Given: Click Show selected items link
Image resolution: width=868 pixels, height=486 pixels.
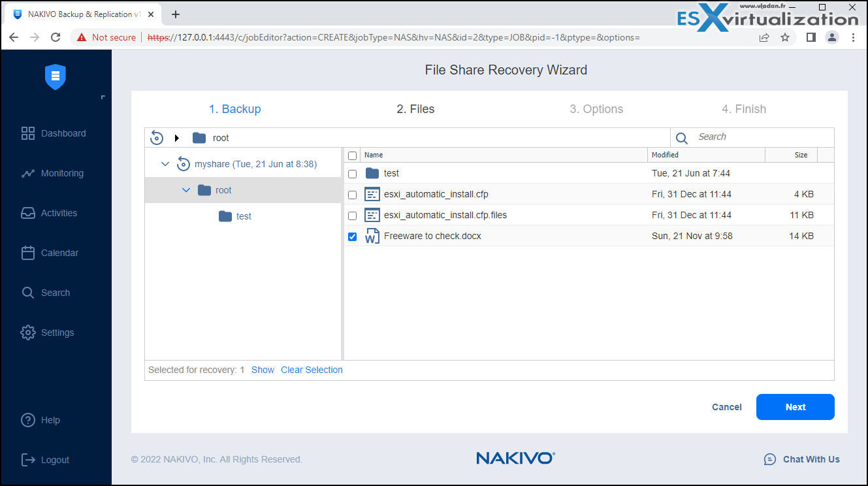Looking at the screenshot, I should tap(263, 370).
